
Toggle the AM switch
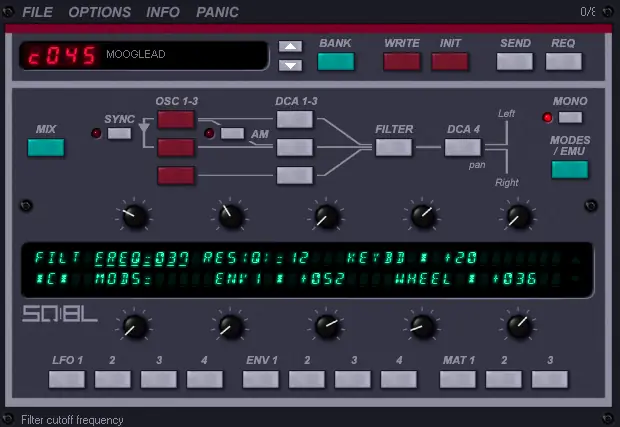pyautogui.click(x=232, y=133)
